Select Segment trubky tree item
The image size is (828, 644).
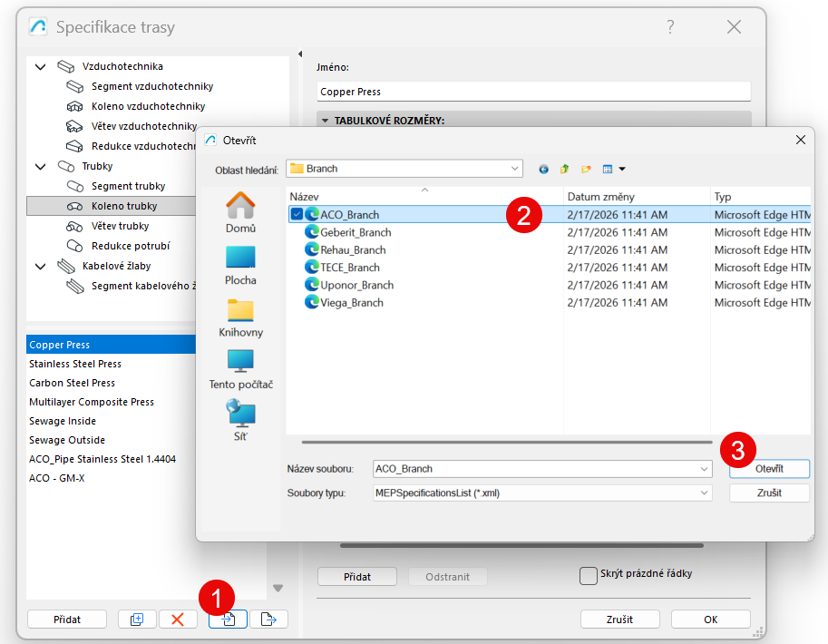(x=128, y=186)
